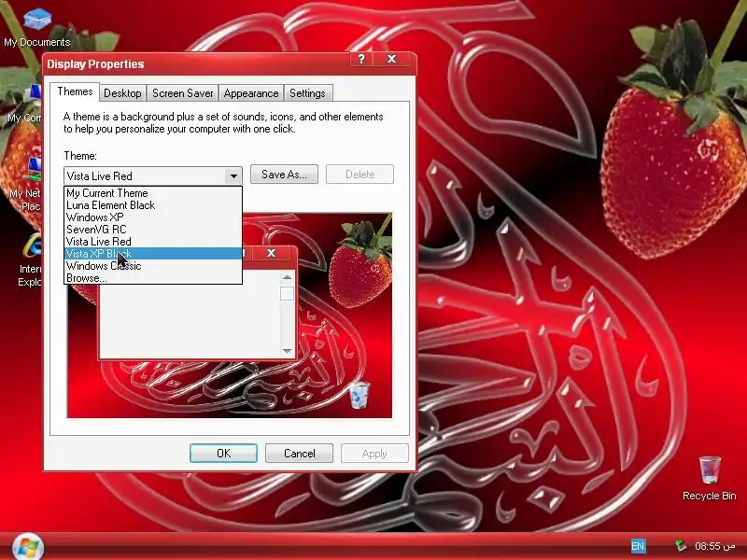Click the Cancel button
Screen dimensions: 747x560
pyautogui.click(x=299, y=454)
